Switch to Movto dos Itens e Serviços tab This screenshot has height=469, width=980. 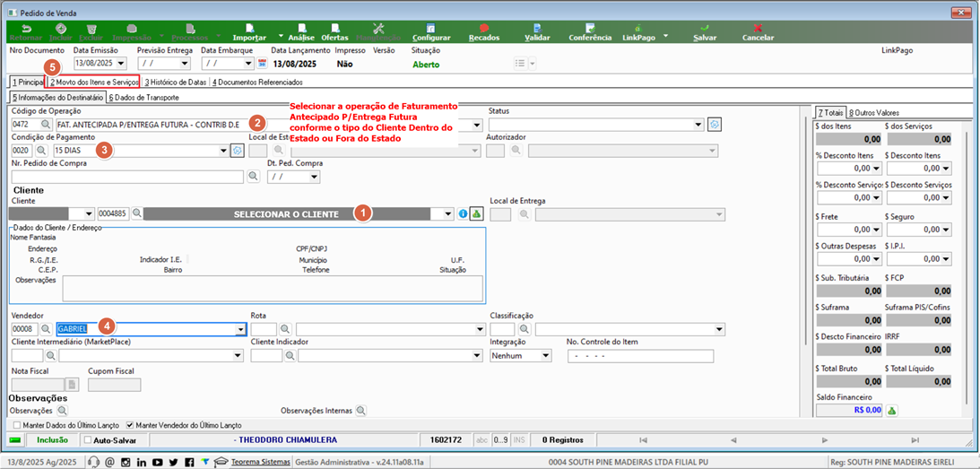pyautogui.click(x=94, y=82)
